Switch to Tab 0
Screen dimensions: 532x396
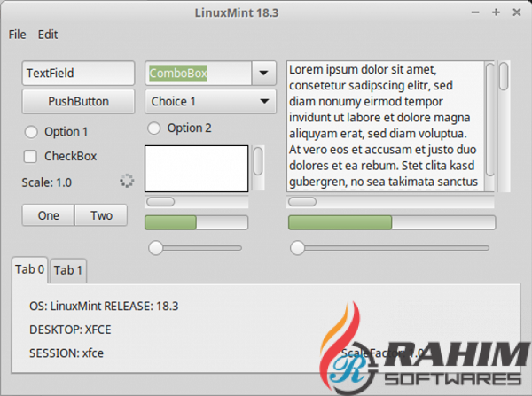[x=29, y=269]
